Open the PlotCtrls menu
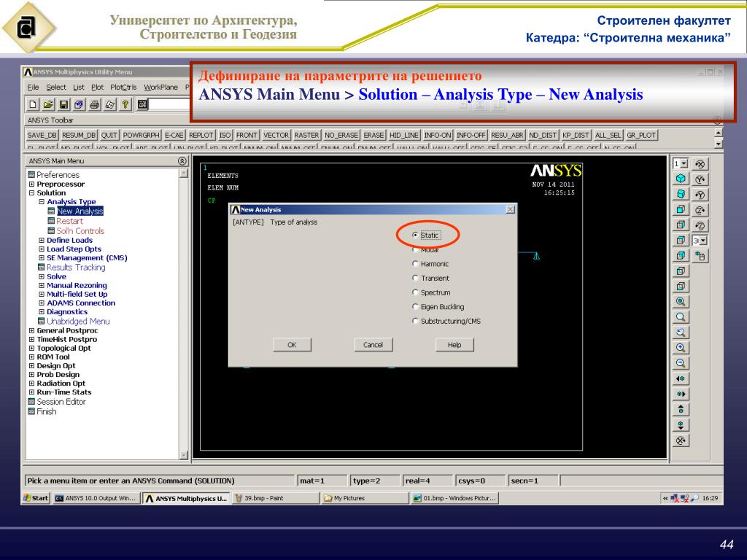The width and height of the screenshot is (747, 560). tap(123, 87)
